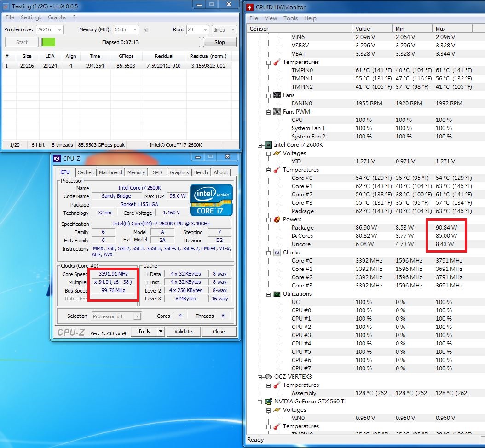Switch to the SPD tab in CPU-Z

click(157, 172)
